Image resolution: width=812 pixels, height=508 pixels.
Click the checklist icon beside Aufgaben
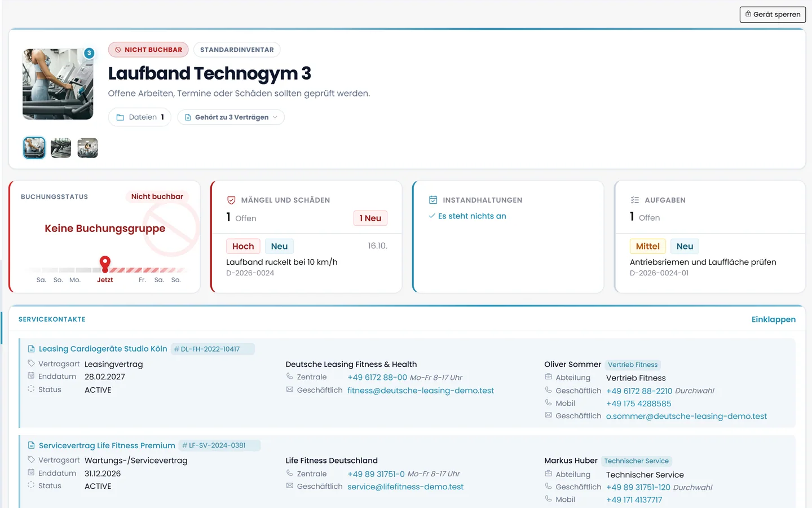(635, 200)
